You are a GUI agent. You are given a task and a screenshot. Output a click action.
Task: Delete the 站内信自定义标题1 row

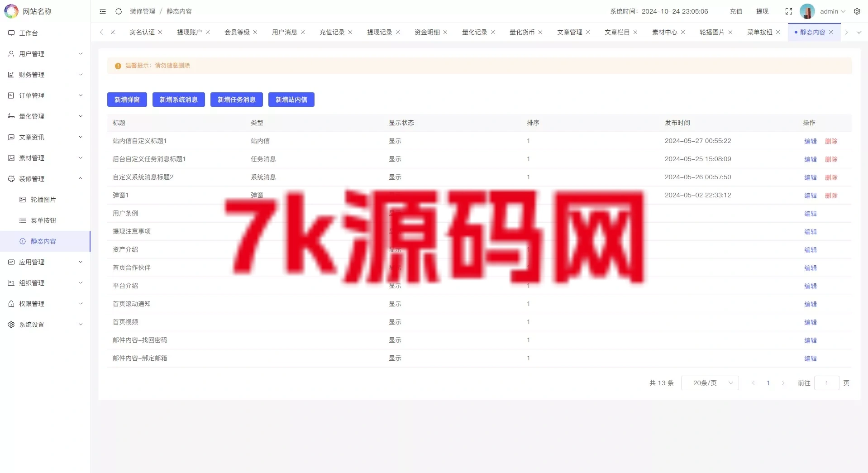831,141
